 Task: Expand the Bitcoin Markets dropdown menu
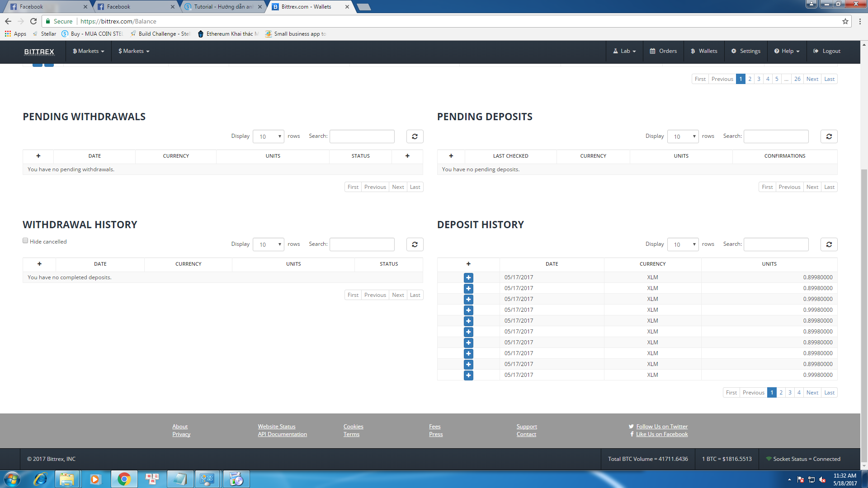tap(89, 51)
